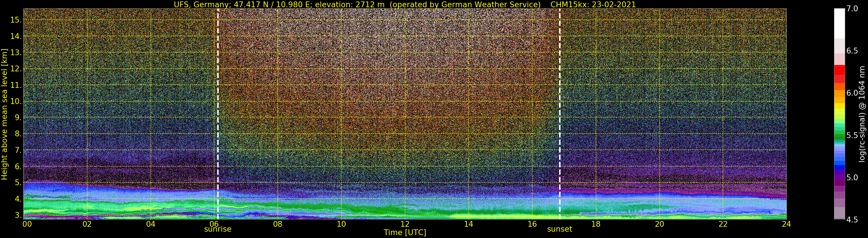Click the '8.' height axis tick label
This screenshot has width=868, height=238.
click(x=18, y=134)
